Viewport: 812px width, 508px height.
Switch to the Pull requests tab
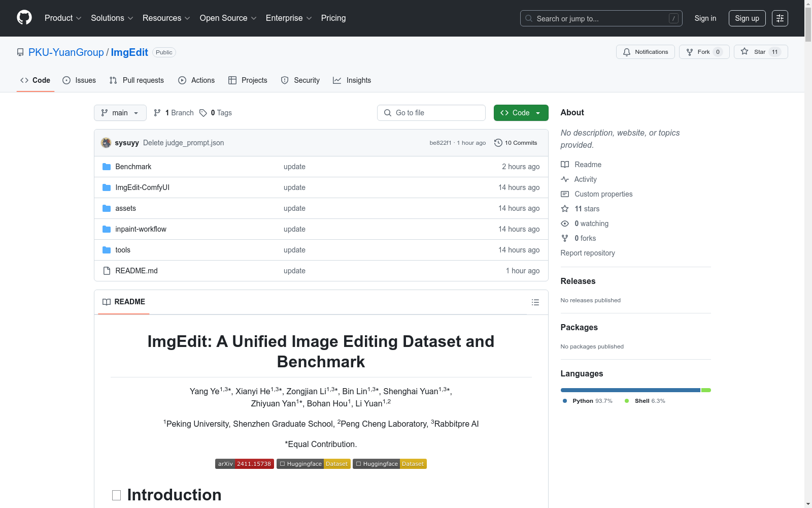(x=137, y=80)
